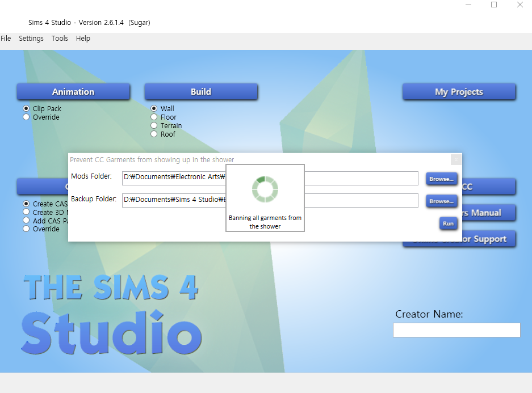
Task: Click the Run button
Action: pyautogui.click(x=448, y=223)
